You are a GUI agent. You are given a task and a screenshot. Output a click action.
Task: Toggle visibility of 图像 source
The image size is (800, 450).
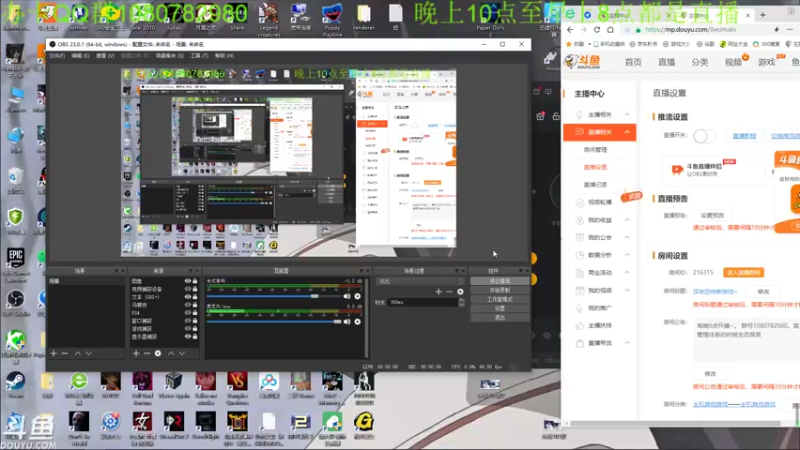[188, 281]
